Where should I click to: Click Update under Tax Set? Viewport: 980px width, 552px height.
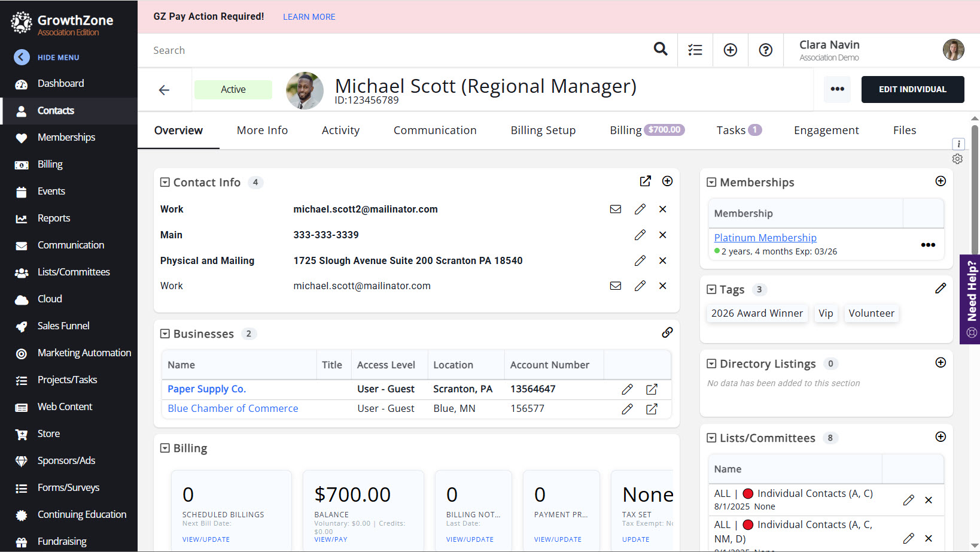(635, 539)
